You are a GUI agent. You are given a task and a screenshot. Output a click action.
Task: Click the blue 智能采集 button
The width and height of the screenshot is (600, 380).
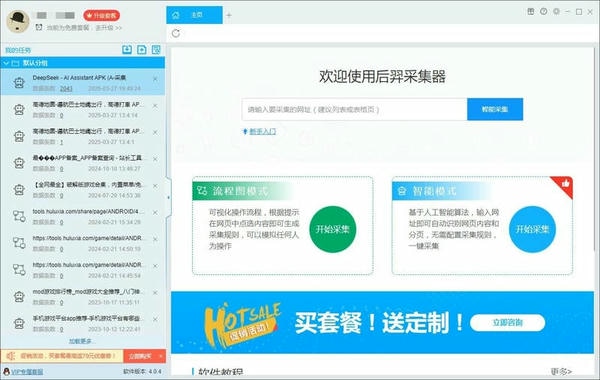[495, 109]
